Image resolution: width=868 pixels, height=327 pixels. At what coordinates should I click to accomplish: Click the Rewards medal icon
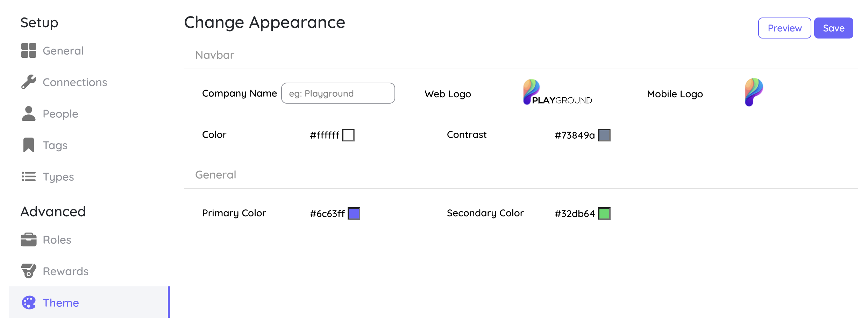click(x=28, y=271)
